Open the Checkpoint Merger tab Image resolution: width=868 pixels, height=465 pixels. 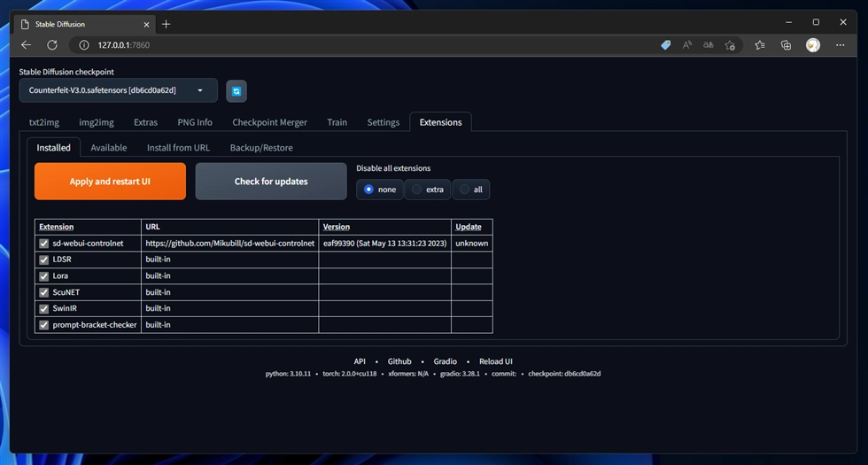tap(269, 122)
